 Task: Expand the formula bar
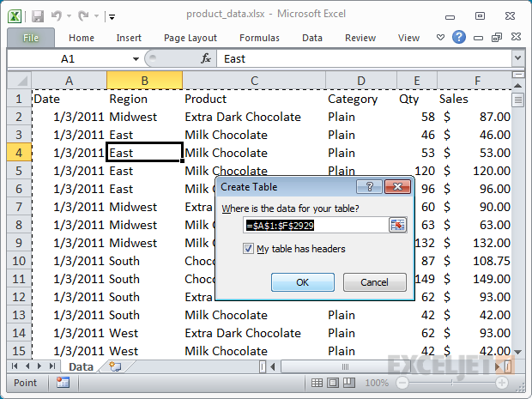tap(517, 58)
